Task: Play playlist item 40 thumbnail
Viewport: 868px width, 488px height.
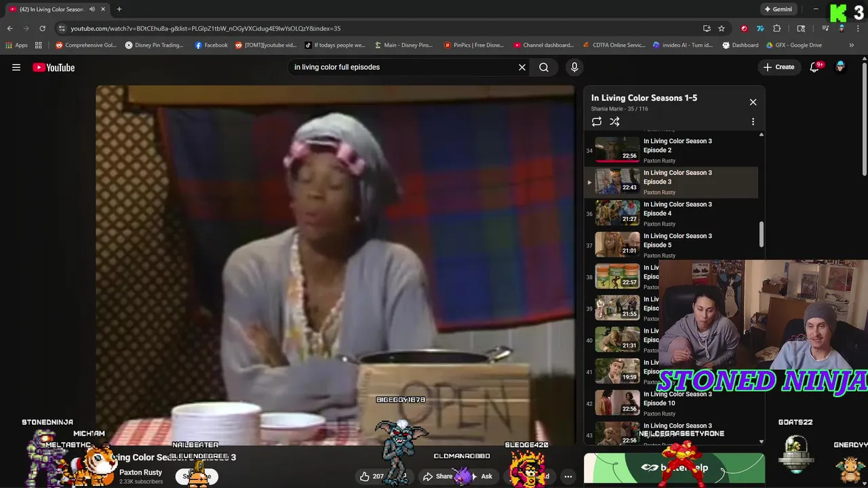Action: point(617,340)
